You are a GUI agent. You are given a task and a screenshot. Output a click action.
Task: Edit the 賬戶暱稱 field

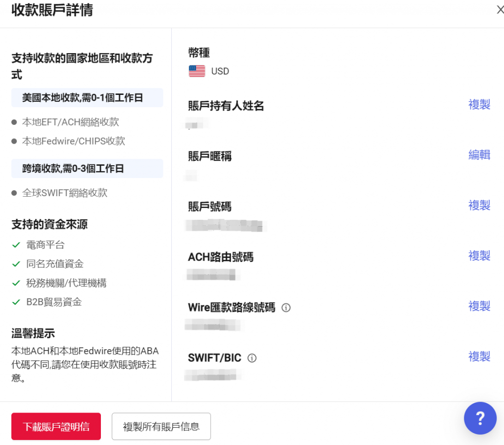click(479, 155)
